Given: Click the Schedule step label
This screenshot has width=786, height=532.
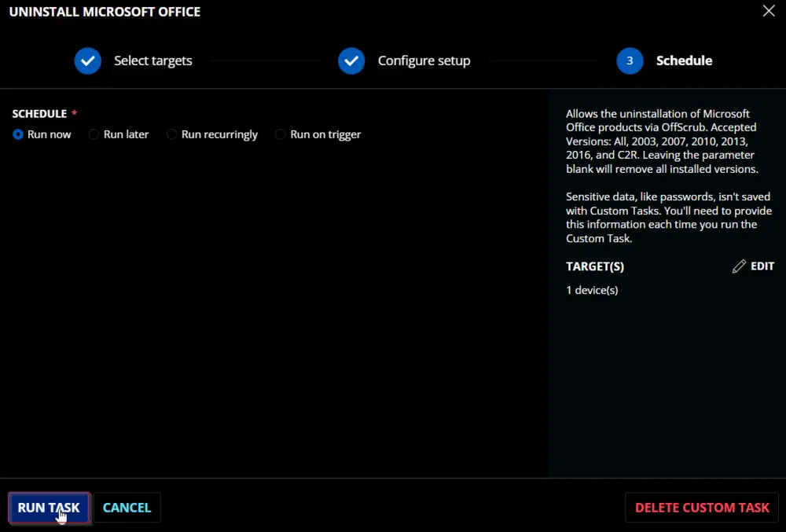Looking at the screenshot, I should (x=685, y=61).
